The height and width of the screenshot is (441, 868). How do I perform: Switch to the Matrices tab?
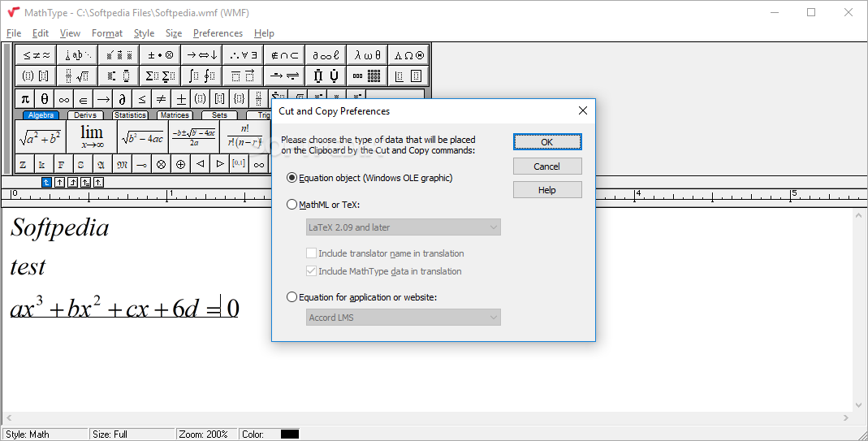coord(175,115)
